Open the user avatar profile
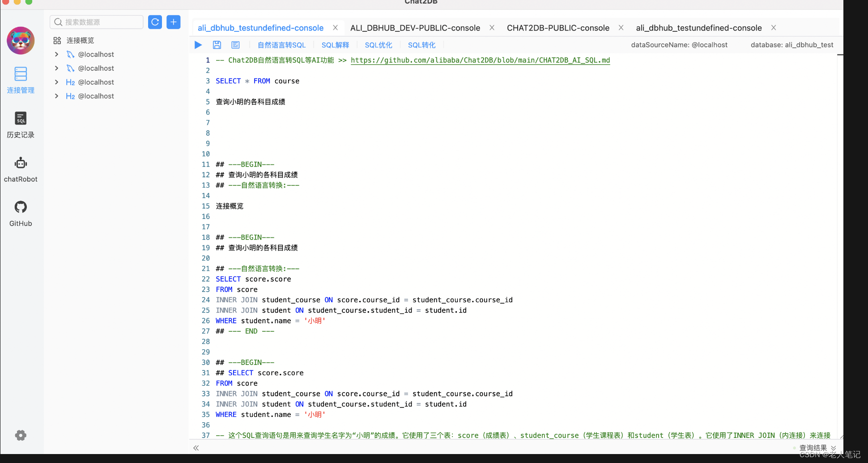Screen dimensions: 868x463 click(21, 40)
